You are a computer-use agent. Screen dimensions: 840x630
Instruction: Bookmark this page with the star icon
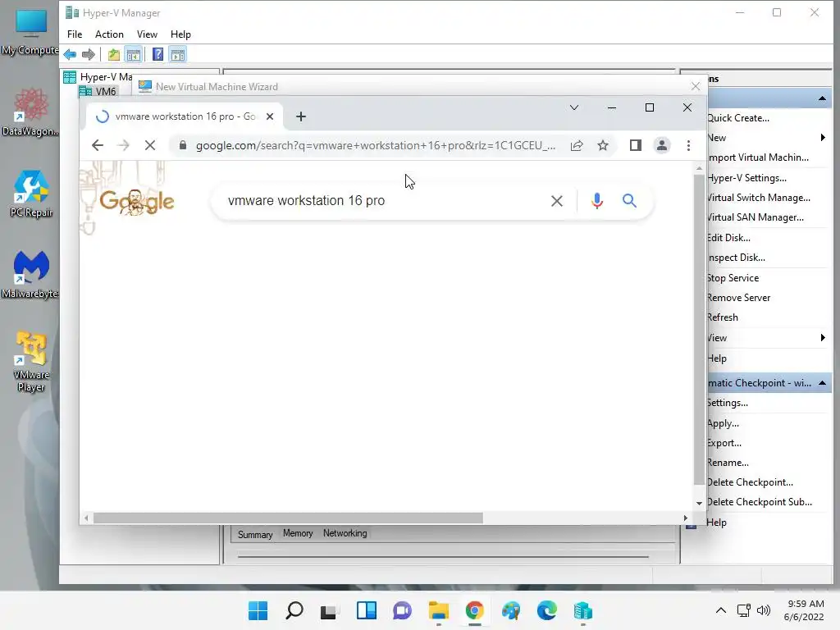click(x=603, y=145)
